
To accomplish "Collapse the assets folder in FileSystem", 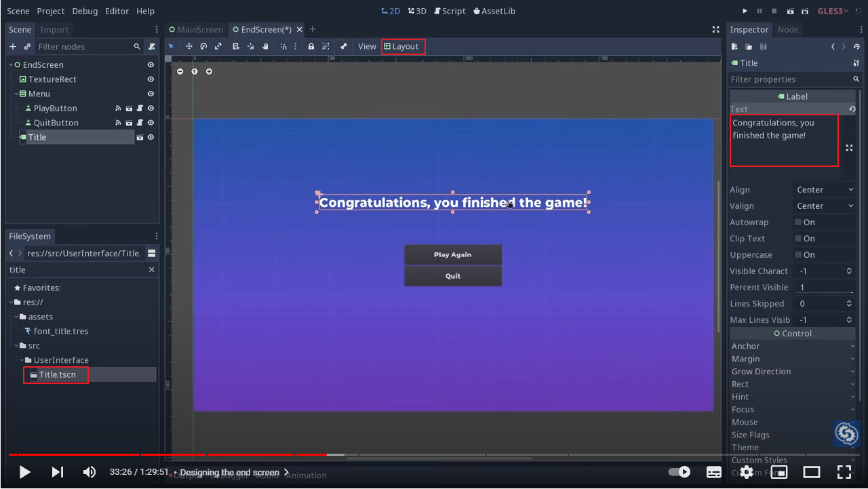I will point(16,317).
